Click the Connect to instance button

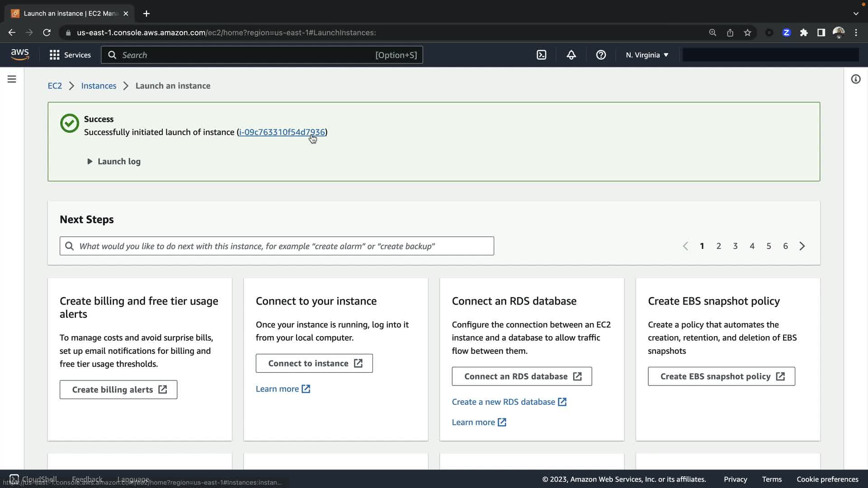314,363
